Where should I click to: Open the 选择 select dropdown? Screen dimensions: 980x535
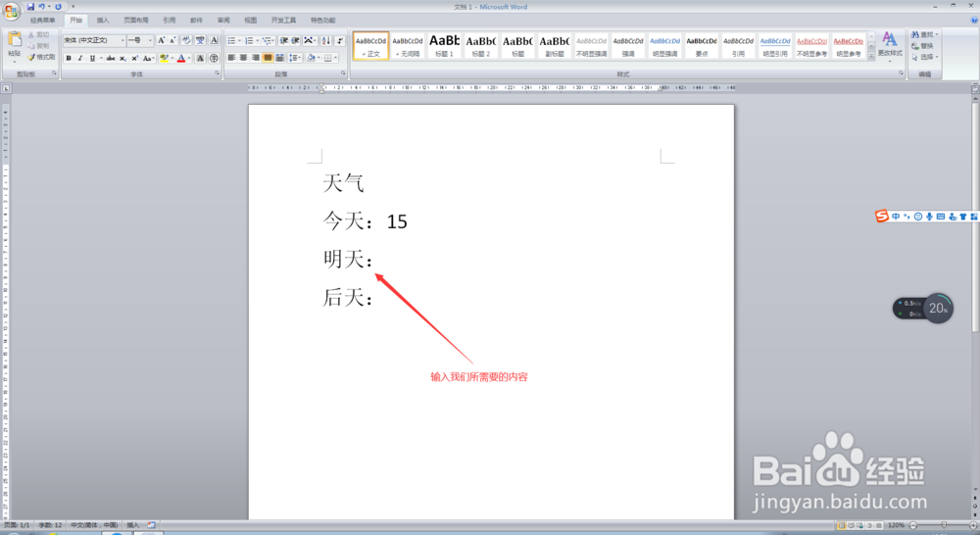coord(924,57)
